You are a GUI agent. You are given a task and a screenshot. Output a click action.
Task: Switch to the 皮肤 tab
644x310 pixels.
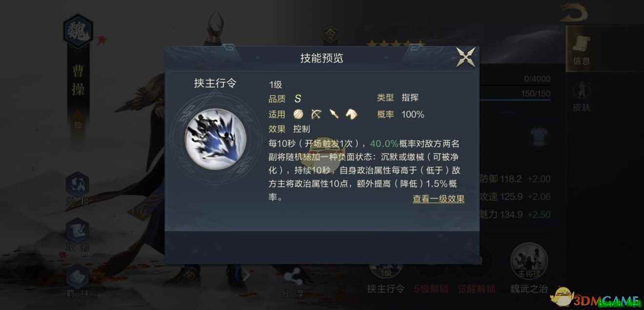click(x=582, y=95)
